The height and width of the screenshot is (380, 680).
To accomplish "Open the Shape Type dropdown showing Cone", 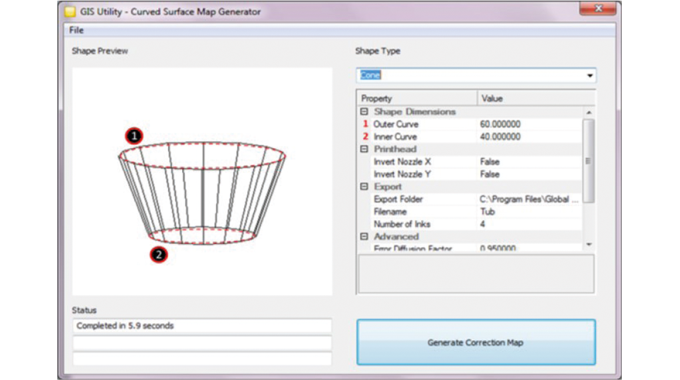I will coord(476,75).
